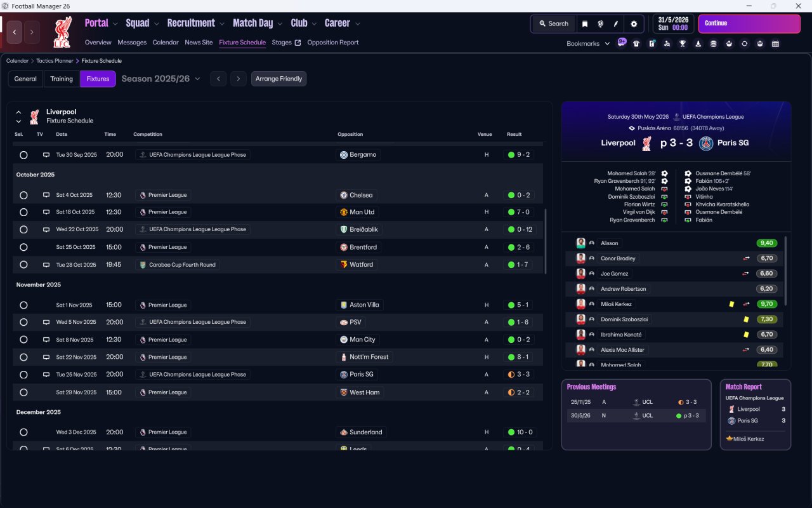Screen dimensions: 812x508
Task: Click the coins finances bookmark icon
Action: 714,44
